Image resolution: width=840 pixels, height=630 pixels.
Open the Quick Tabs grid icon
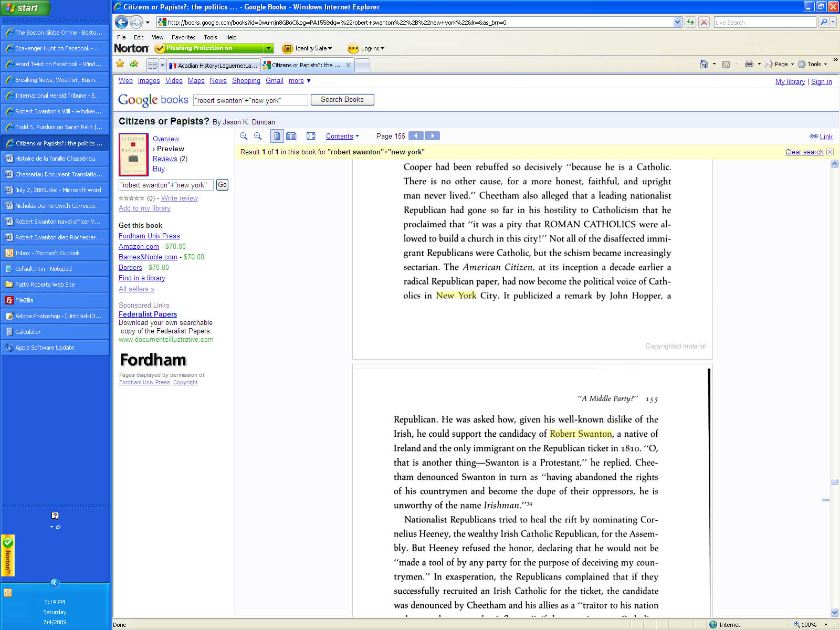point(152,65)
